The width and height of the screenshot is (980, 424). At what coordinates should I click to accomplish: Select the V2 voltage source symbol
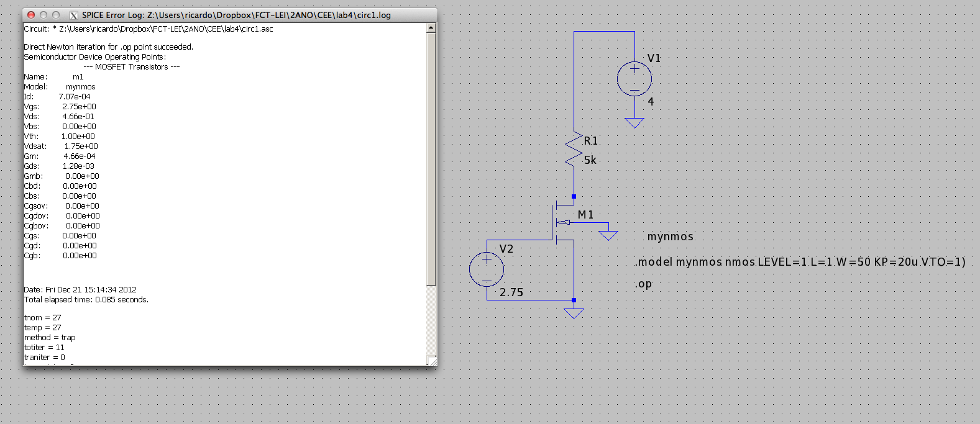click(487, 269)
